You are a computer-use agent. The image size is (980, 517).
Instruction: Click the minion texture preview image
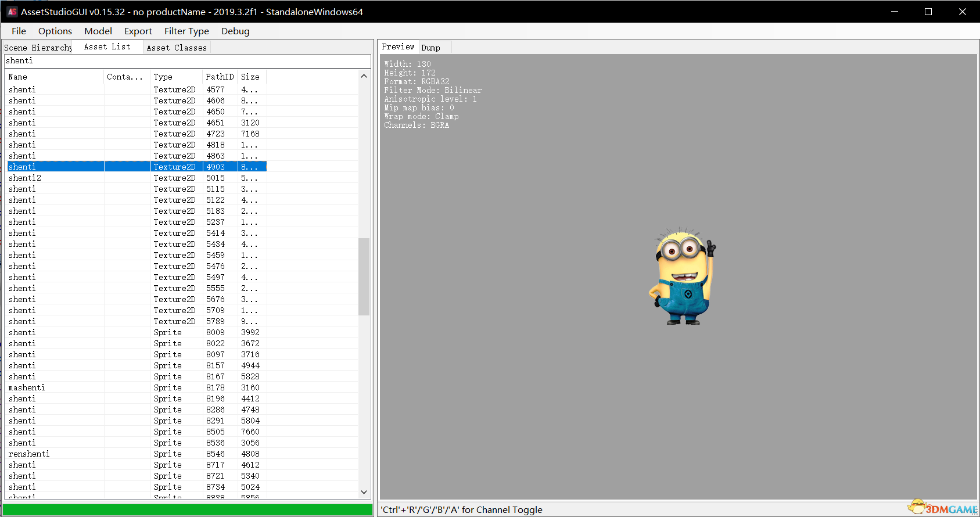point(683,276)
